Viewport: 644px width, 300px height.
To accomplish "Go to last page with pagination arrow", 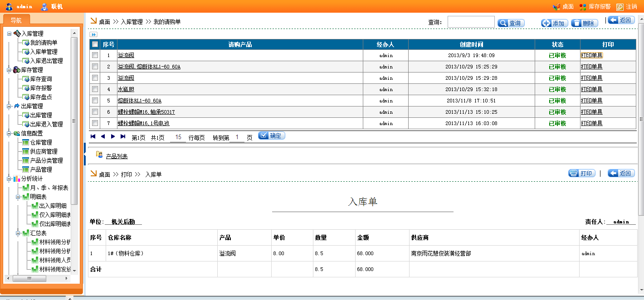I will coord(123,136).
